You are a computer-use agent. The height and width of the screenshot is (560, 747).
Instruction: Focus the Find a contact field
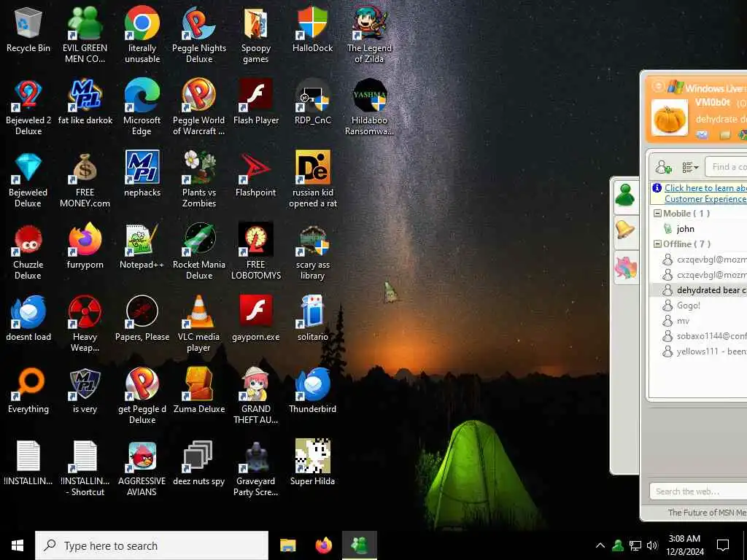pos(726,167)
